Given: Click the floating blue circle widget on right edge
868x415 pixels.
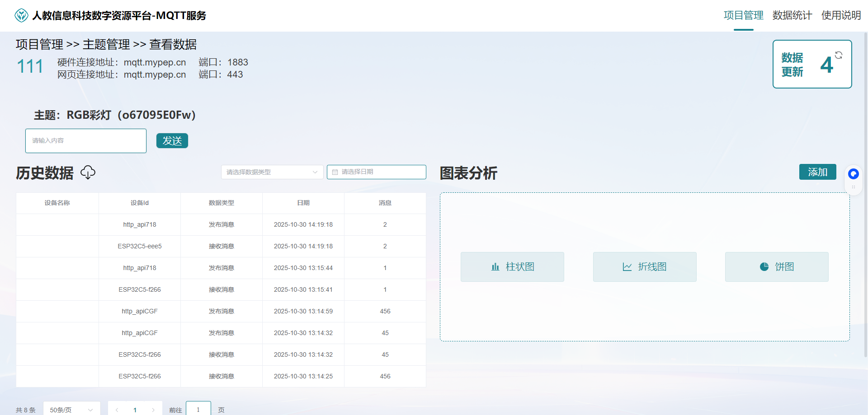Looking at the screenshot, I should (854, 173).
